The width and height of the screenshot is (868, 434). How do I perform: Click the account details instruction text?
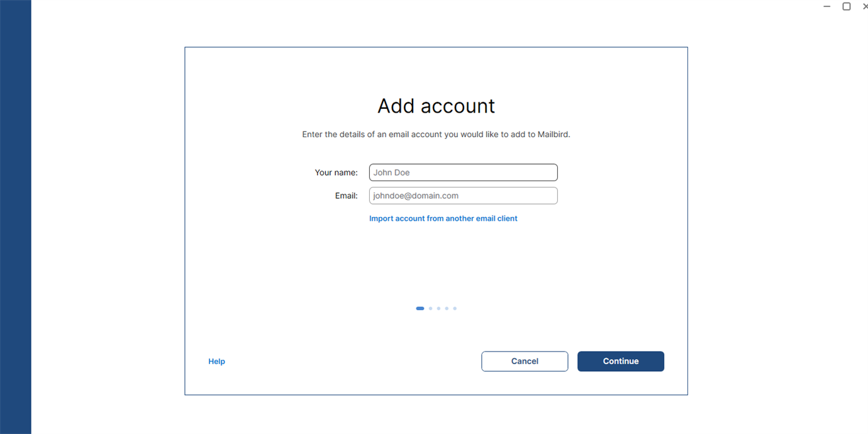pos(436,134)
